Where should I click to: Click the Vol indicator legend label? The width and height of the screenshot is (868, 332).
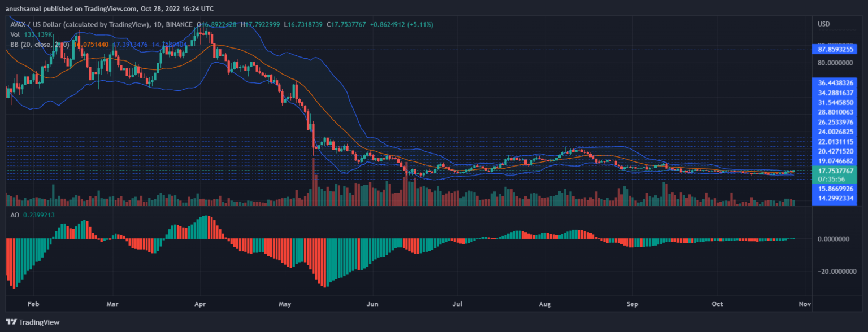point(15,33)
